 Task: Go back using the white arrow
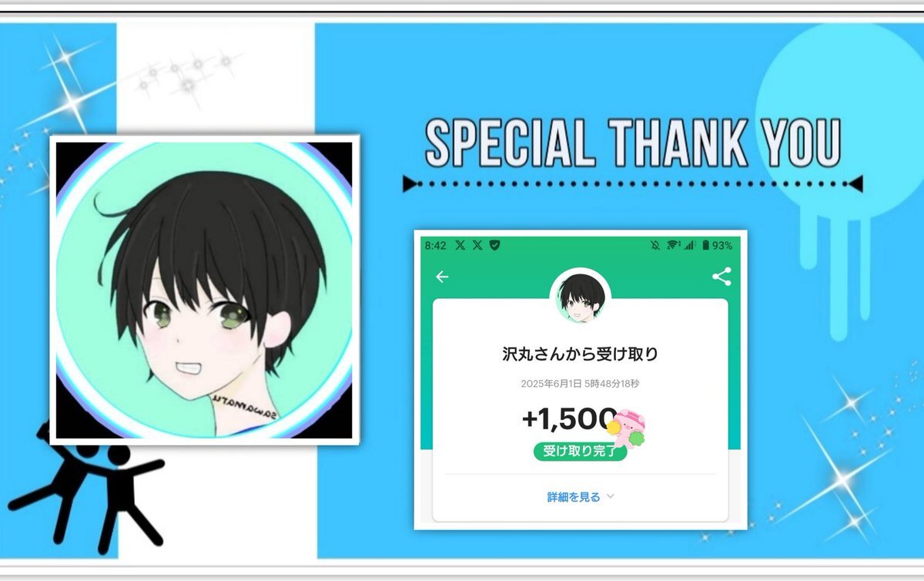tap(442, 277)
